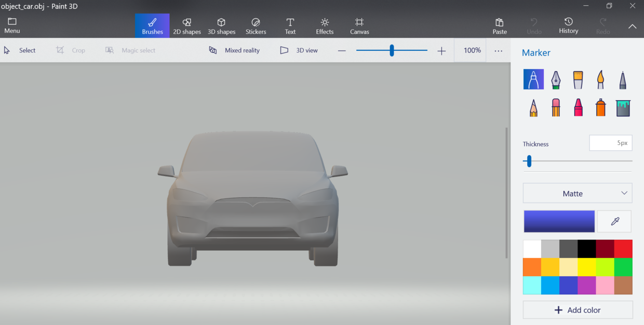
Task: Click the zoom slider handle
Action: (392, 50)
